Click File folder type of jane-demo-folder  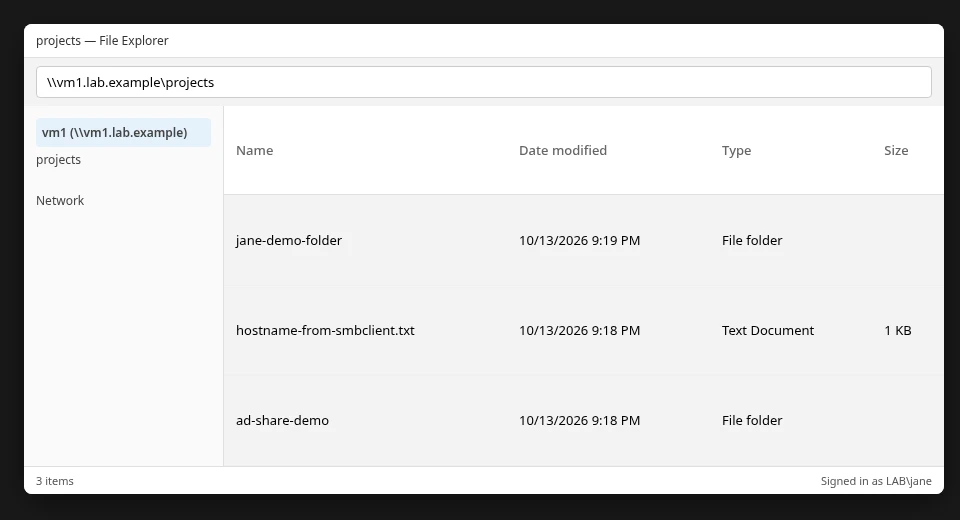click(x=752, y=240)
